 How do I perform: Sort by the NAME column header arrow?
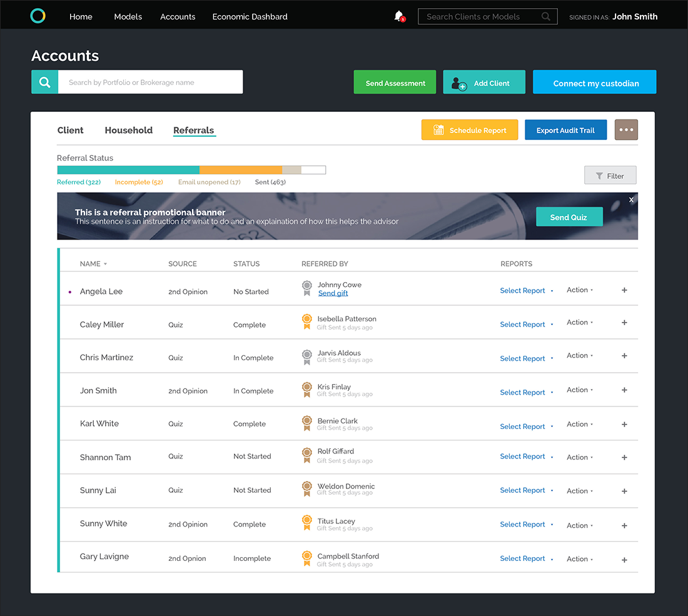(x=105, y=264)
